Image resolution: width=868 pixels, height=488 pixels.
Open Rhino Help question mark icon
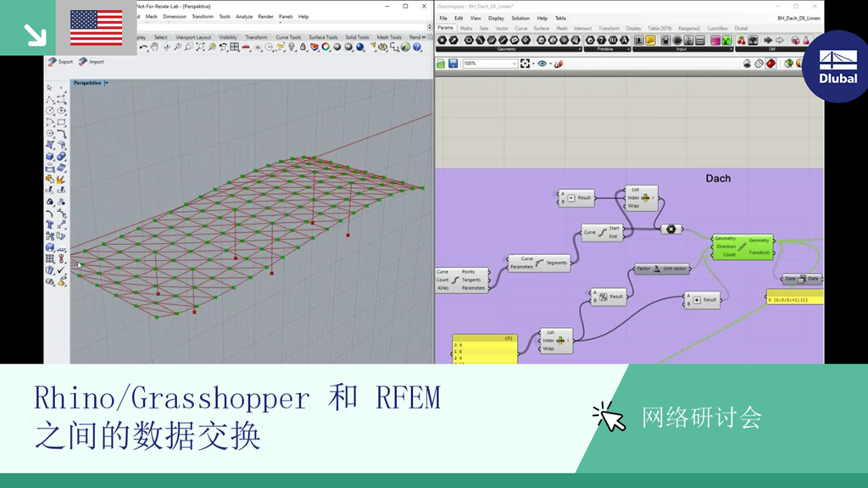[x=417, y=47]
